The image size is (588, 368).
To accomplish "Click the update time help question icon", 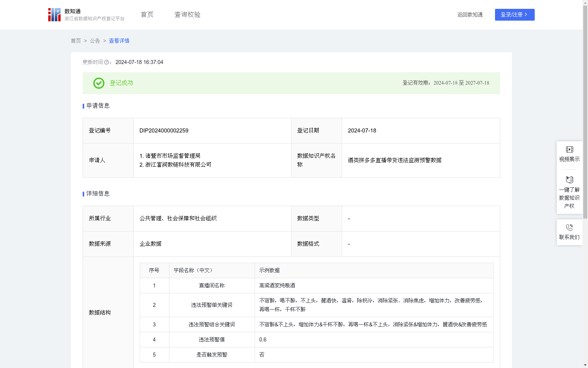I will pos(107,63).
